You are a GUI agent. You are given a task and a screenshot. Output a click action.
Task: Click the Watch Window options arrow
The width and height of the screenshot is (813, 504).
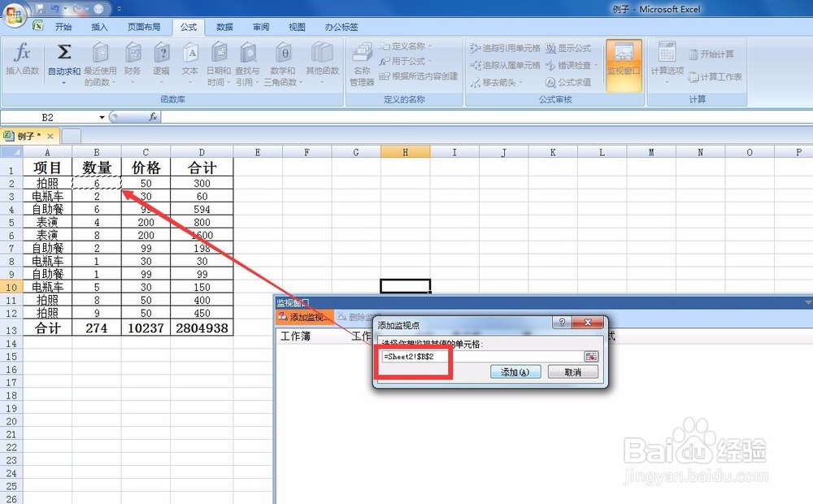coord(808,302)
